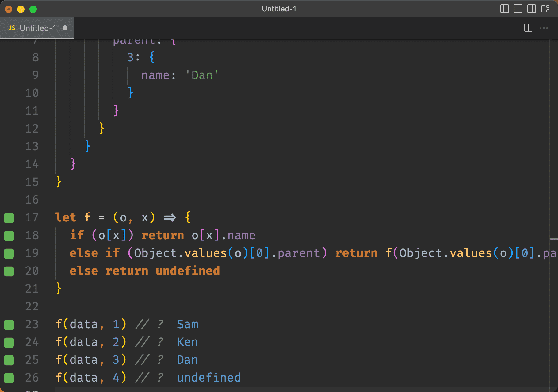Open the More Actions ellipsis menu

[x=544, y=28]
